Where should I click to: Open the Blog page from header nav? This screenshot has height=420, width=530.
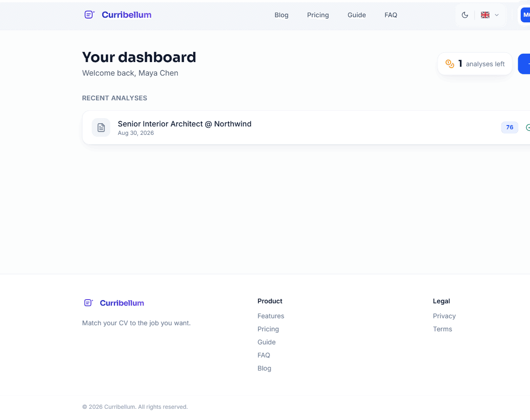pos(281,15)
